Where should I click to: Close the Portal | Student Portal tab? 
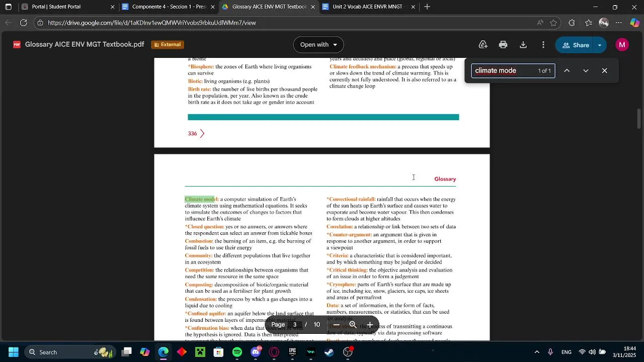(x=112, y=7)
